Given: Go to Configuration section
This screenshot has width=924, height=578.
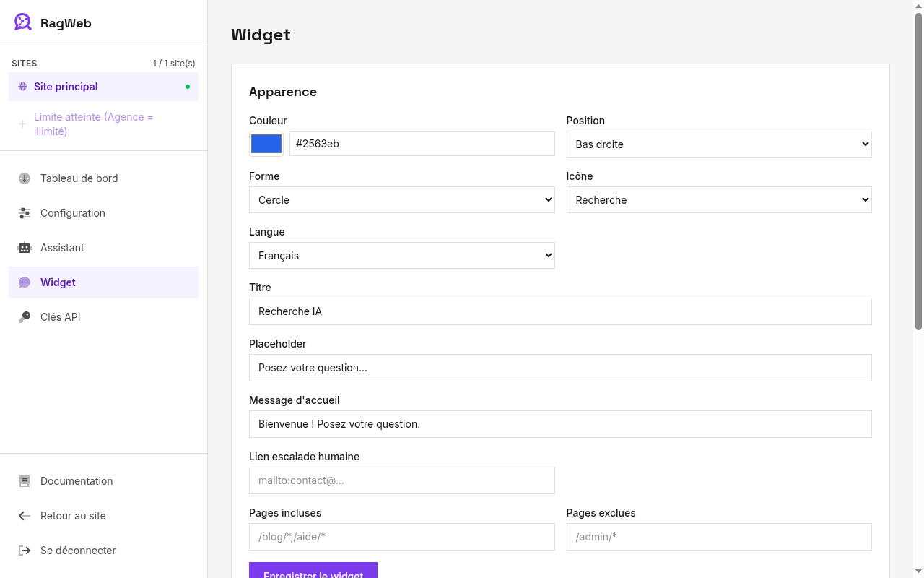Looking at the screenshot, I should [x=103, y=213].
